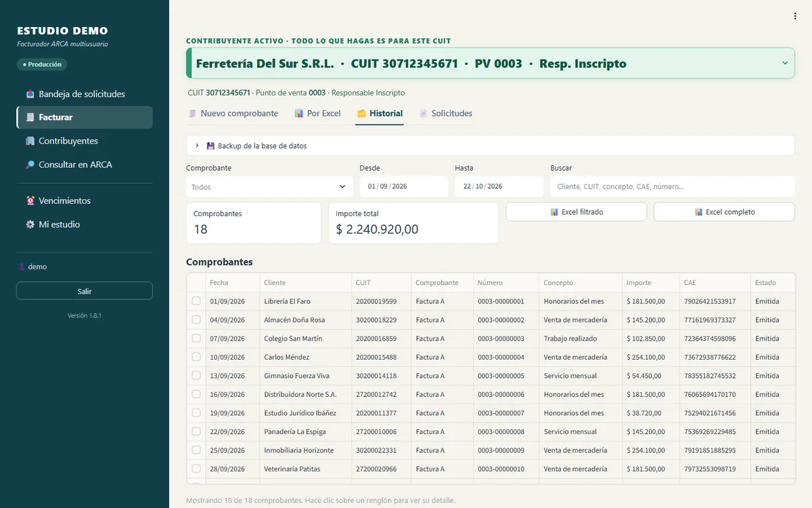Open the Solicitudes tab
Screen dimensions: 812x508
coord(445,113)
